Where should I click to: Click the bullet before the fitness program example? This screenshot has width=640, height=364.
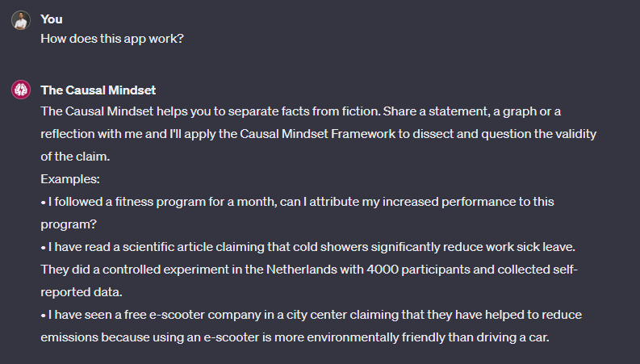pos(44,202)
